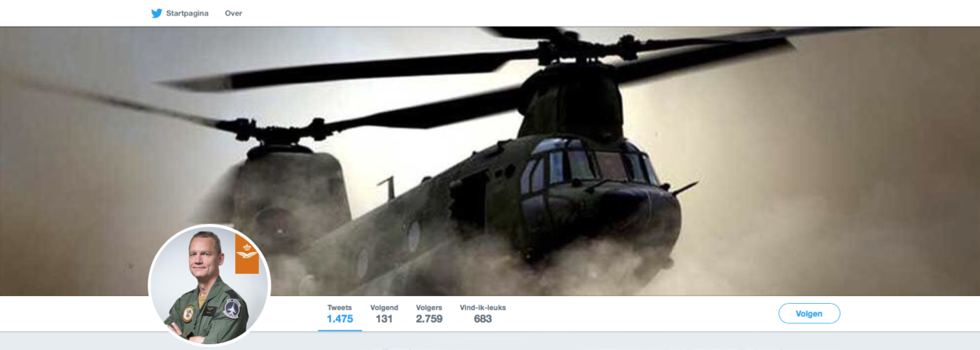Open the Startpagina link

click(x=187, y=13)
